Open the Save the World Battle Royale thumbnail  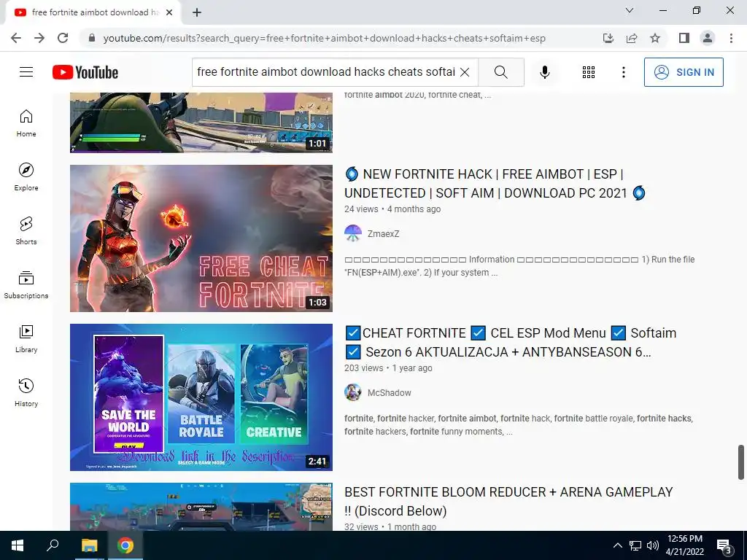click(x=201, y=397)
